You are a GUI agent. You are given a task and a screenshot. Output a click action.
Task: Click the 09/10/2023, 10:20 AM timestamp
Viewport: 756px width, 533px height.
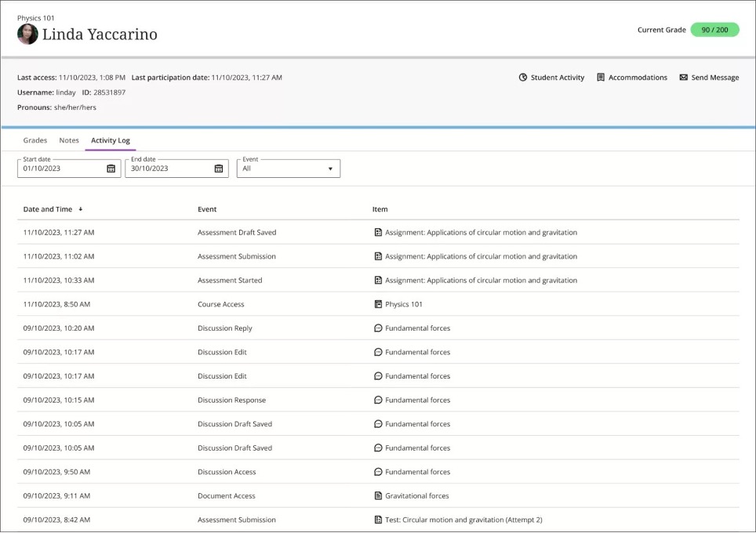click(58, 328)
